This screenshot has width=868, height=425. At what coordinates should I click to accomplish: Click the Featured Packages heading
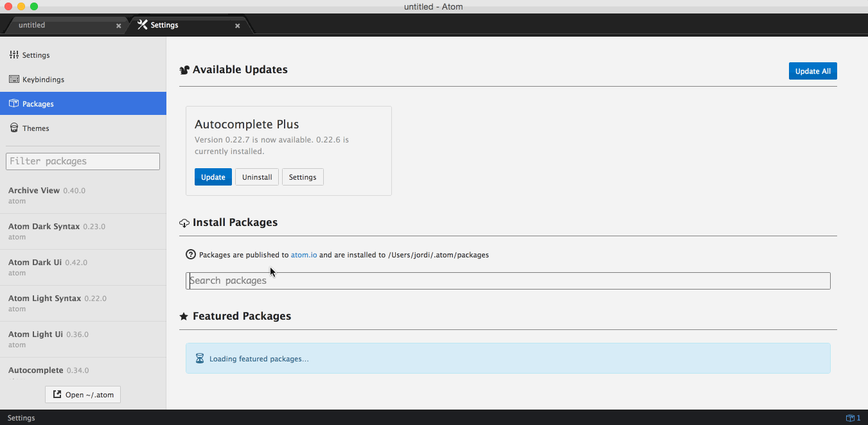(242, 317)
